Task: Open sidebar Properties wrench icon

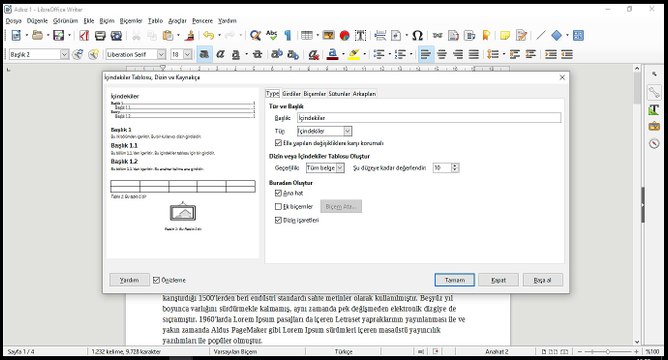Action: tap(654, 92)
